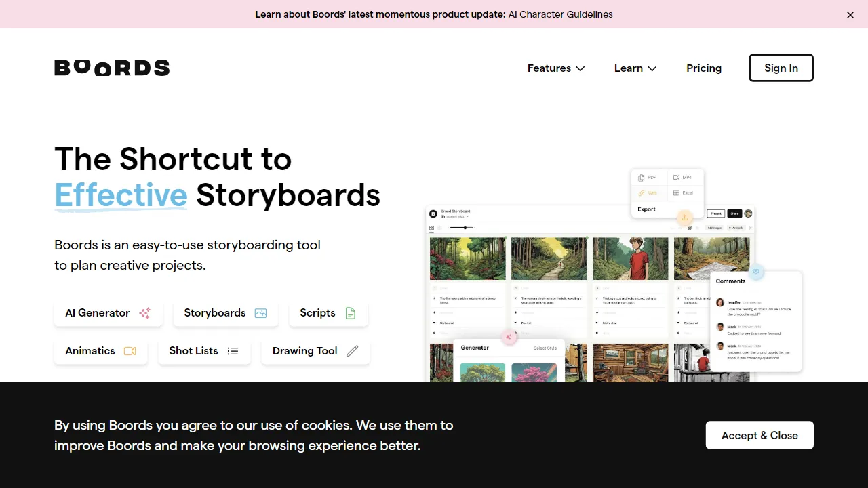Open the boy in the red shirt frame
The image size is (868, 488).
(631, 258)
